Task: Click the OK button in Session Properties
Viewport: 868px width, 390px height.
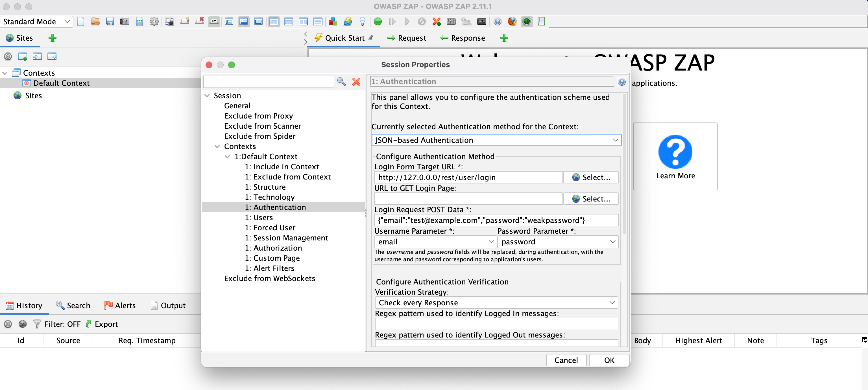Action: (x=609, y=360)
